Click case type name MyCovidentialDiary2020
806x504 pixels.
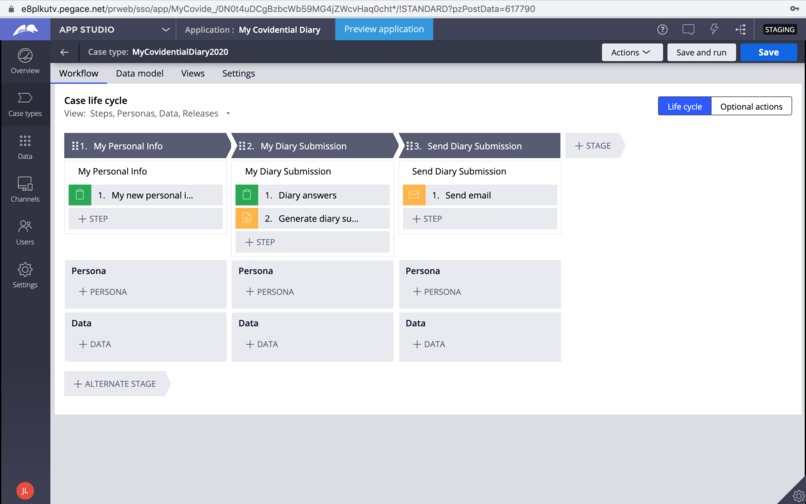coord(180,52)
